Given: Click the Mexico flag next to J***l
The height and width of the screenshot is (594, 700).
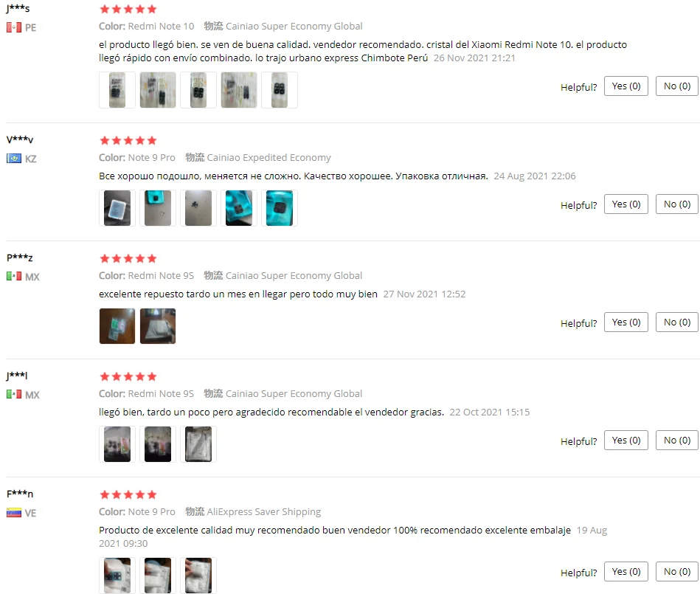Looking at the screenshot, I should point(14,394).
